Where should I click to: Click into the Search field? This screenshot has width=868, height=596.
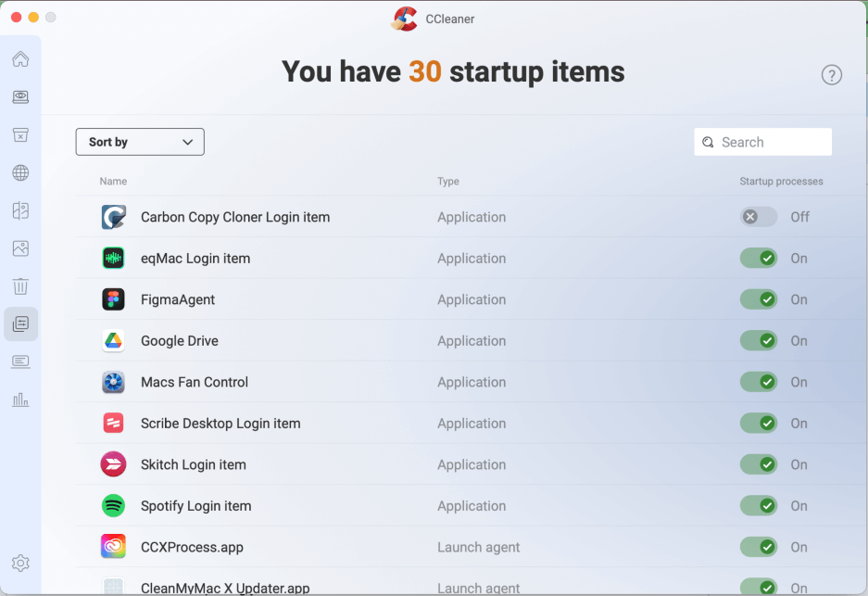pos(762,142)
